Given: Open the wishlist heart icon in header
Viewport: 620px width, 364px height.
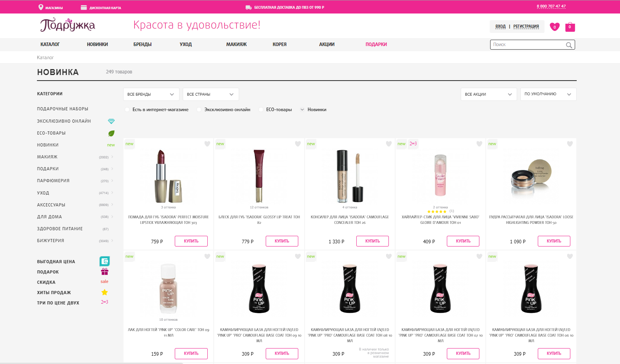Looking at the screenshot, I should coord(554,27).
